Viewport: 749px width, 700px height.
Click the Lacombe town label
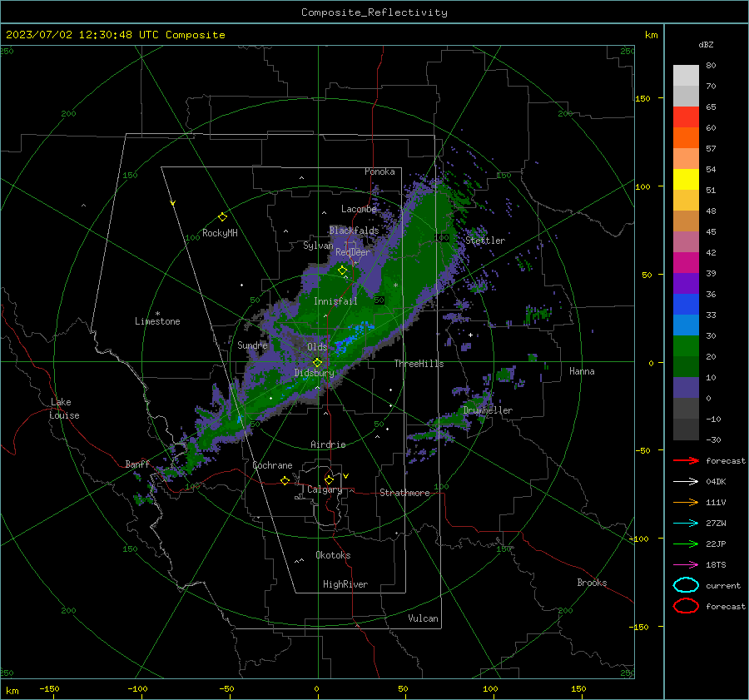click(x=359, y=209)
